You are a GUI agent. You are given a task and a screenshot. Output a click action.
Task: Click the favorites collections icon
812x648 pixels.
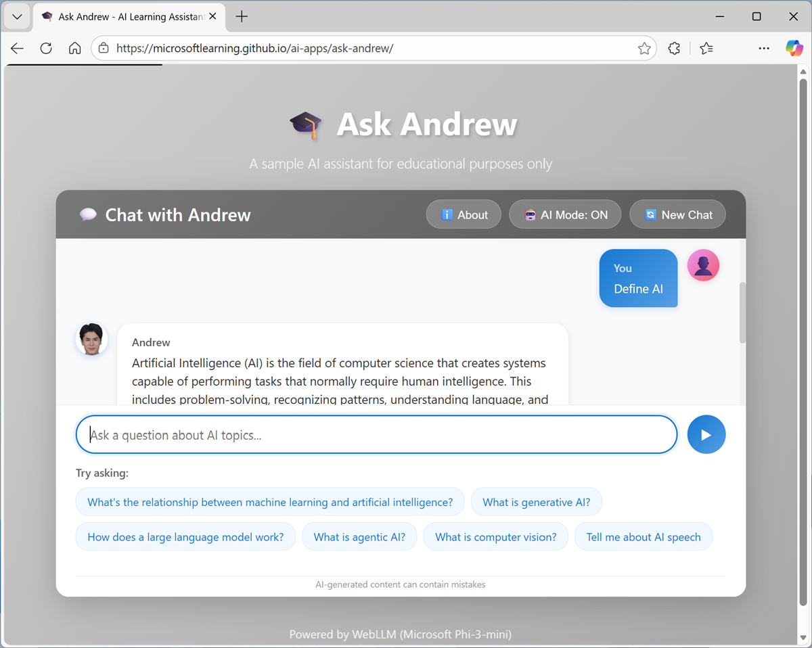706,48
